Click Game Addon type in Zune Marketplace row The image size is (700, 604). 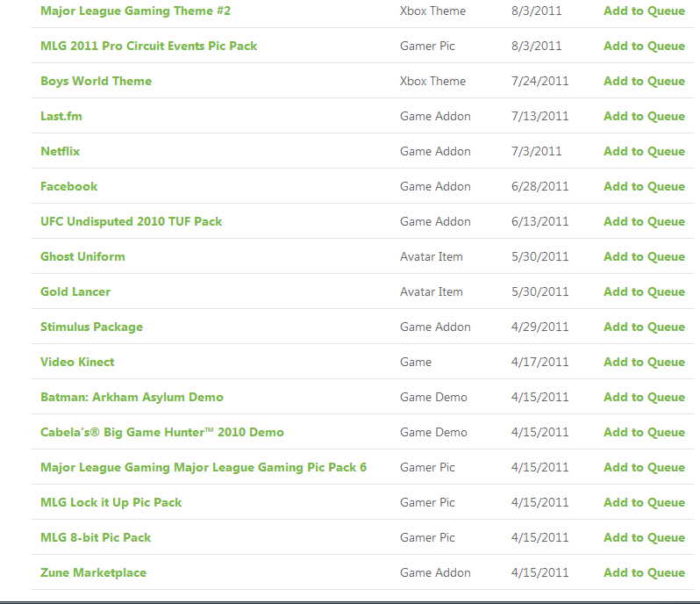[435, 572]
